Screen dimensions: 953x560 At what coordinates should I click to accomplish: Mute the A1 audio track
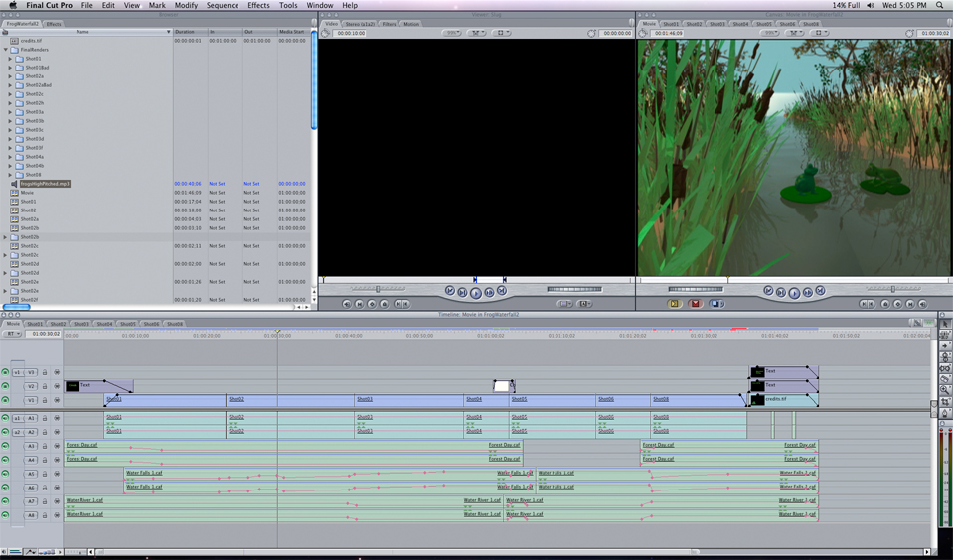(5, 418)
